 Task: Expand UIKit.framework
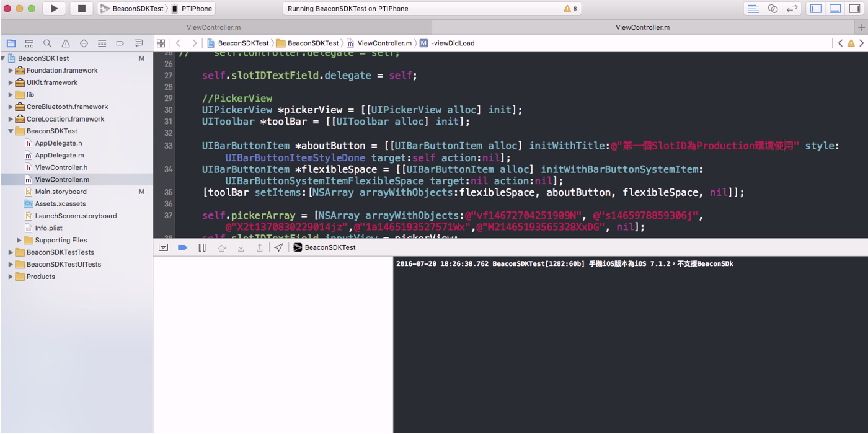11,82
